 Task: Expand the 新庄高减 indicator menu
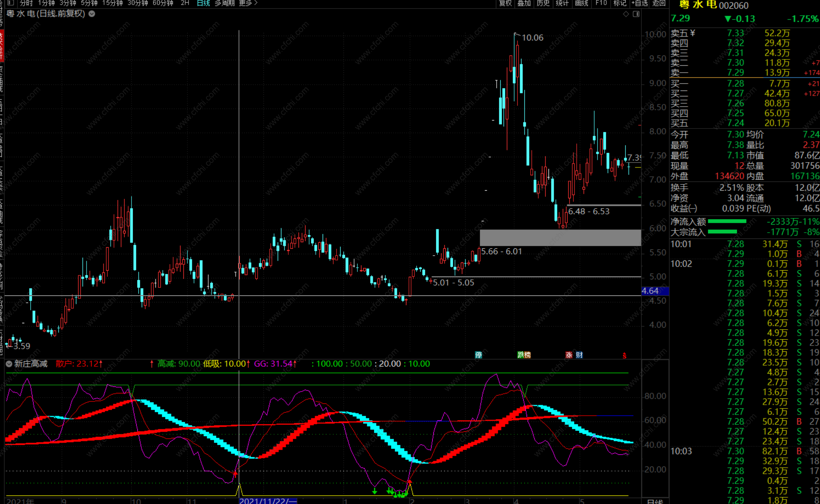[x=9, y=364]
